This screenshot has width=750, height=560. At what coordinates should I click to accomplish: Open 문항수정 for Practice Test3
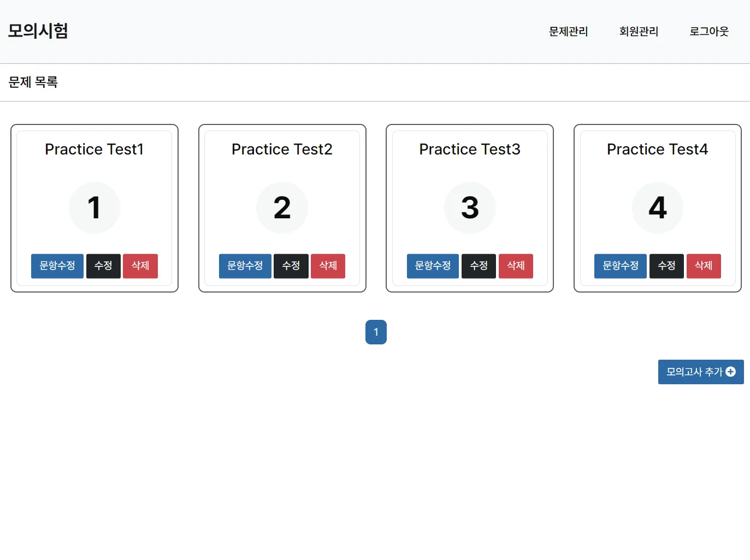click(x=433, y=266)
